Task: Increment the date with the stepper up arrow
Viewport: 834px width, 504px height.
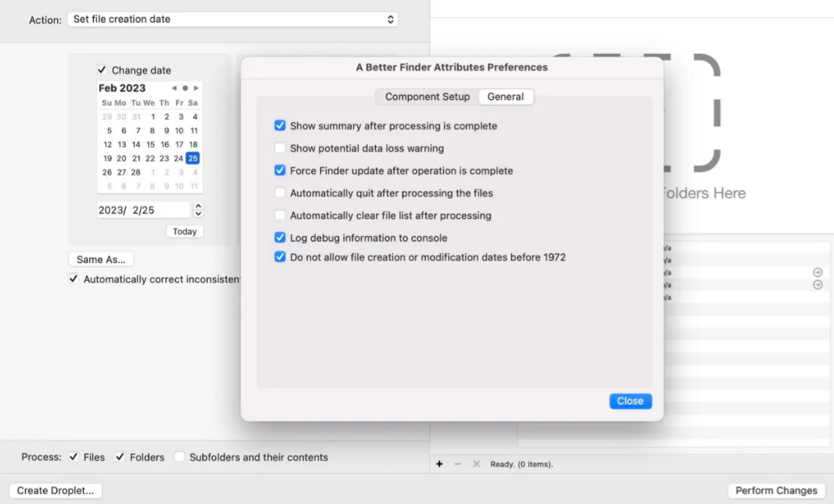Action: (198, 207)
